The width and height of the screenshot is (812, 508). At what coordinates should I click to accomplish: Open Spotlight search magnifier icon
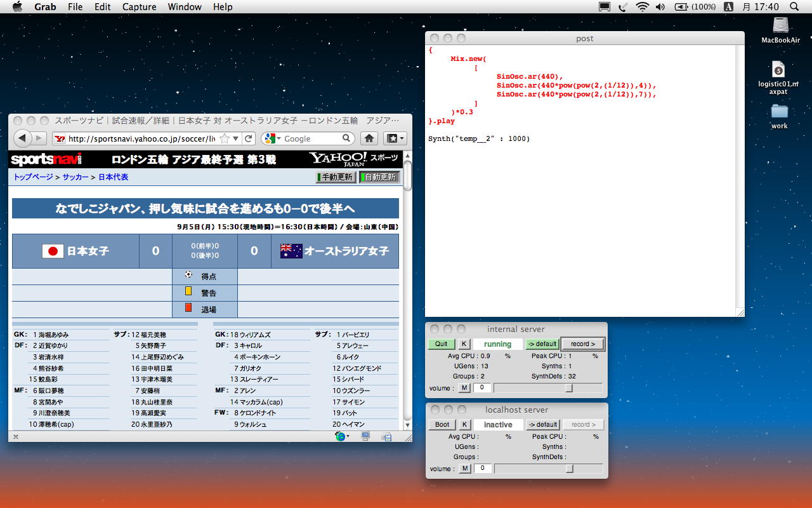click(x=794, y=7)
